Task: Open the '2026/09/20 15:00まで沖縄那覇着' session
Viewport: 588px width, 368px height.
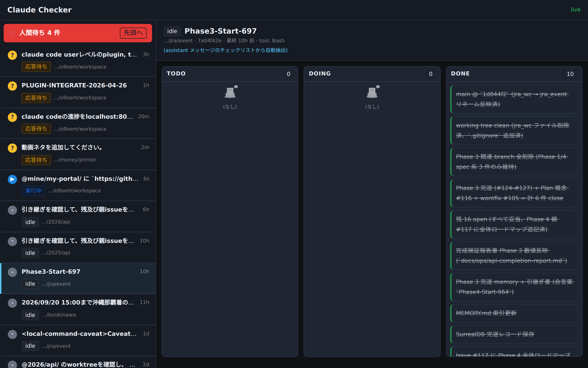Action: (78, 309)
